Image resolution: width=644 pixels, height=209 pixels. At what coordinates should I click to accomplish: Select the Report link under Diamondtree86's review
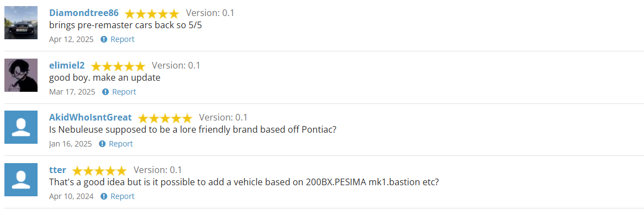[123, 39]
